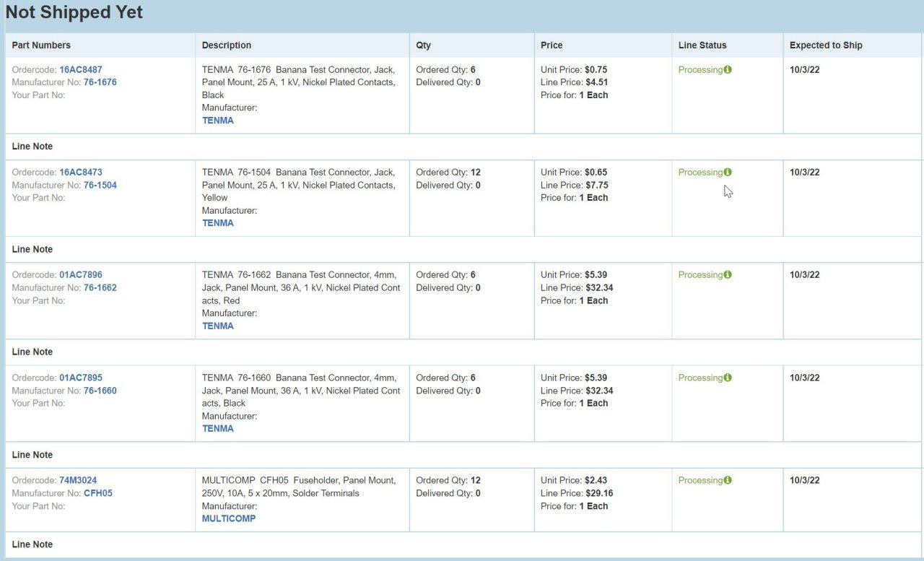Click the Line Status column header
924x561 pixels.
click(702, 45)
